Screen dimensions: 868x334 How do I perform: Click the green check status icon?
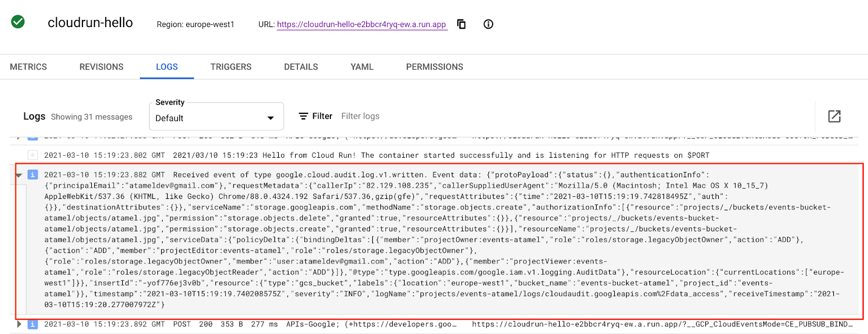coord(18,22)
